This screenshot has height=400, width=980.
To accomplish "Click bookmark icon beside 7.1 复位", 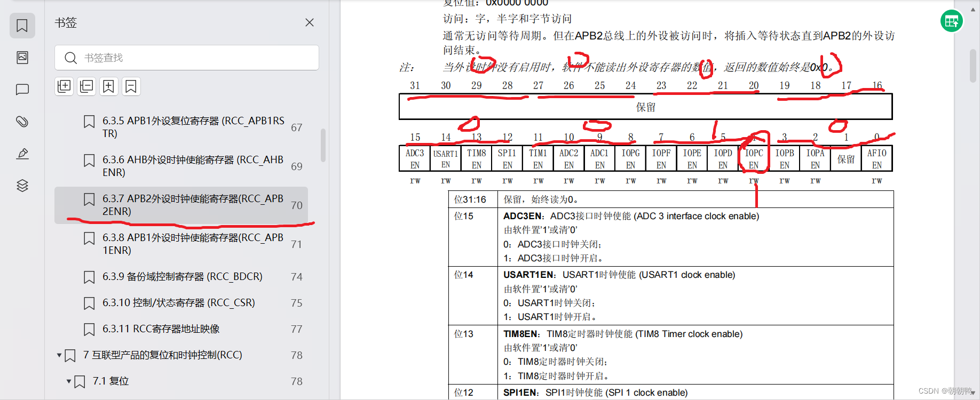I will click(80, 382).
